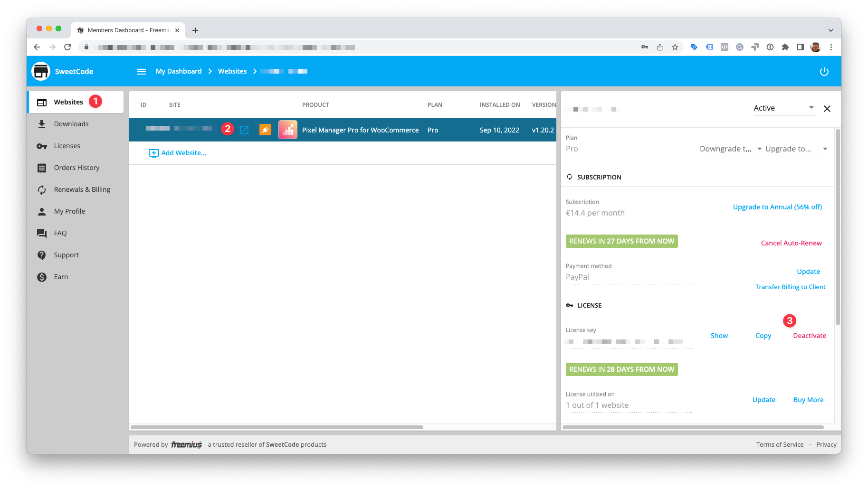Click the sites table horizontal scrollbar
Viewport: 868px width, 489px height.
[x=277, y=427]
